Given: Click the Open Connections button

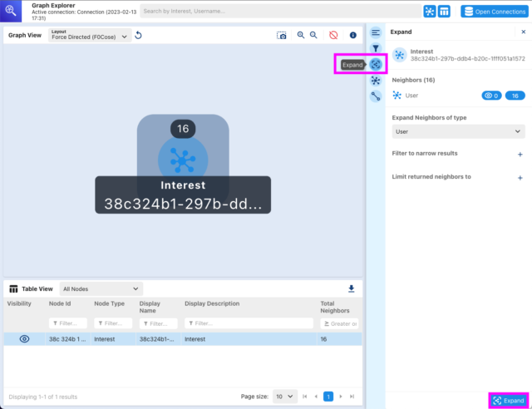Looking at the screenshot, I should (x=495, y=12).
